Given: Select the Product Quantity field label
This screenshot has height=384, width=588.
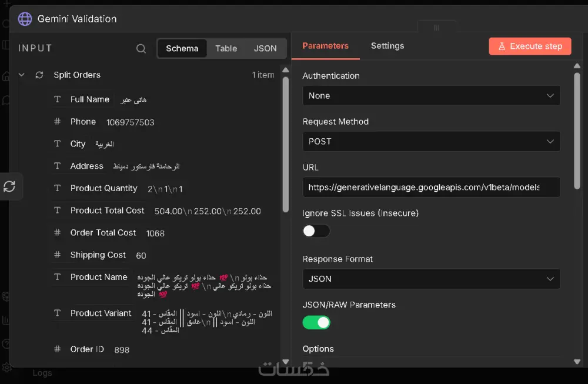Looking at the screenshot, I should click(x=103, y=188).
